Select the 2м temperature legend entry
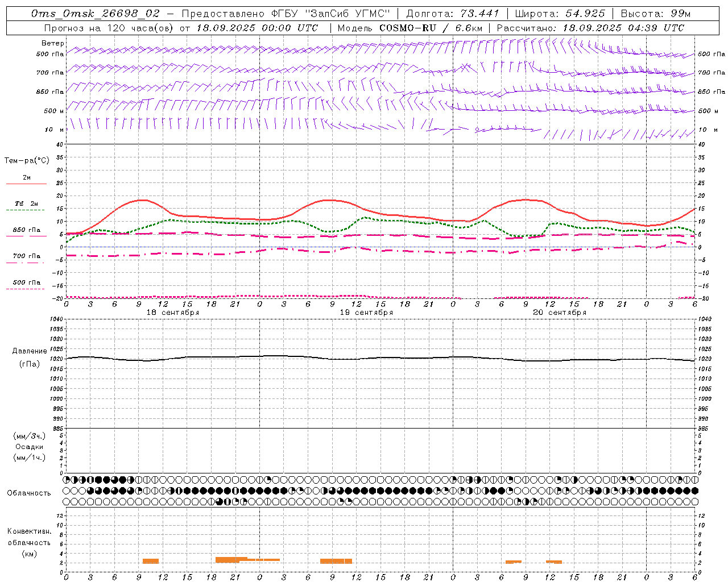Screen dimensions: 728x582 click(26, 178)
